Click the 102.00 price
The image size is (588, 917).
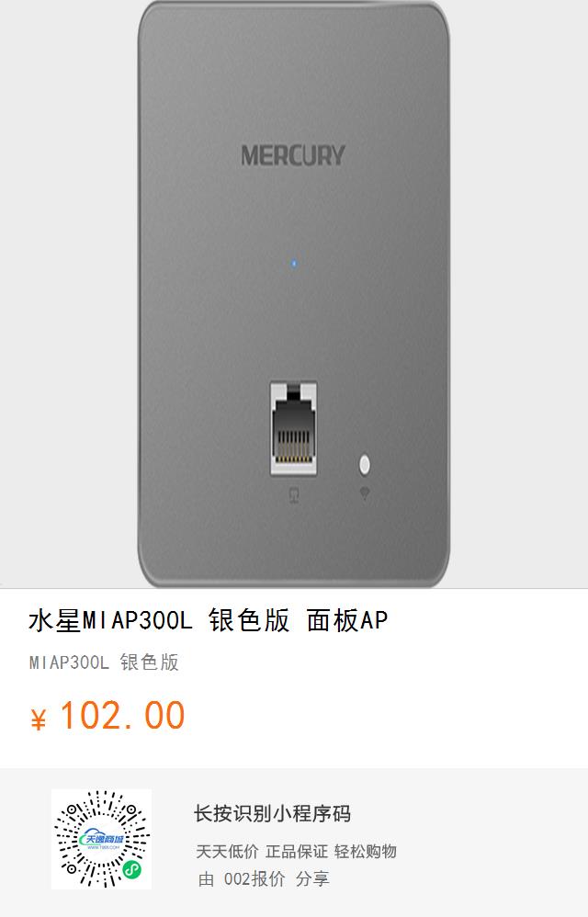123,716
